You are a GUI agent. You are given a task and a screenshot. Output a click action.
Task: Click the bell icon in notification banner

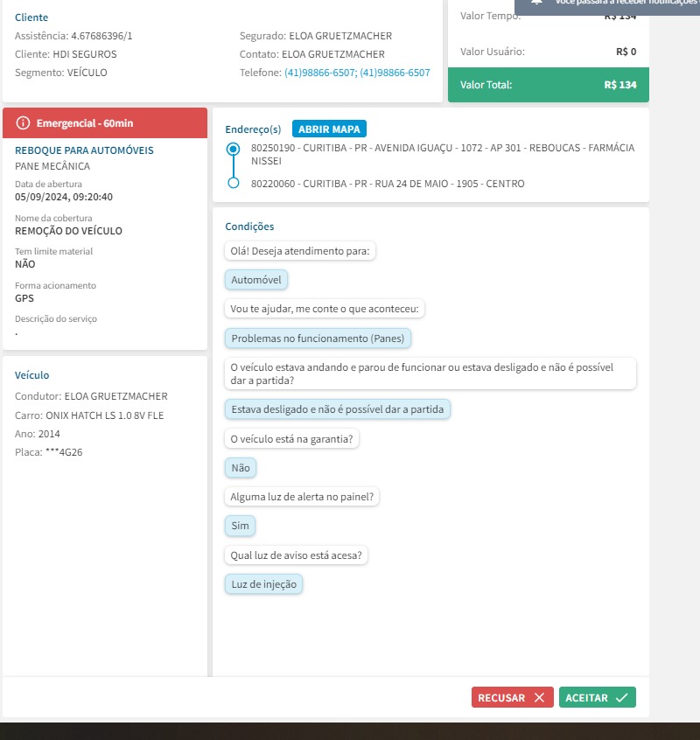click(x=536, y=3)
